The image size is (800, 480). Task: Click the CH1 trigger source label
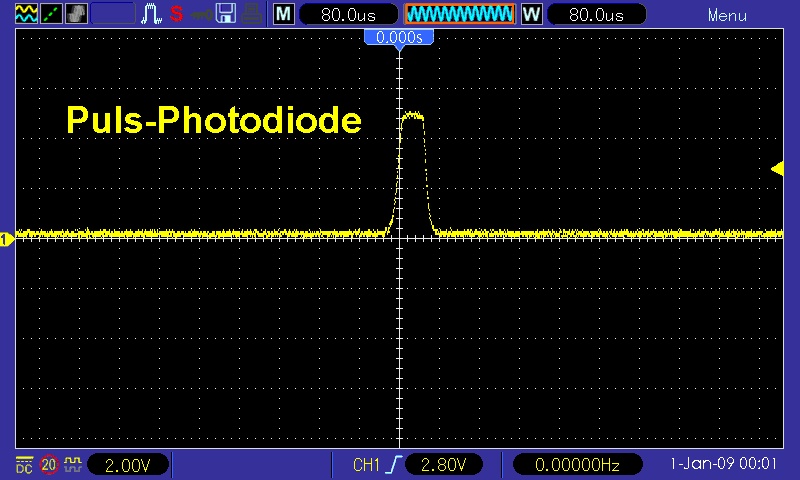coord(367,465)
